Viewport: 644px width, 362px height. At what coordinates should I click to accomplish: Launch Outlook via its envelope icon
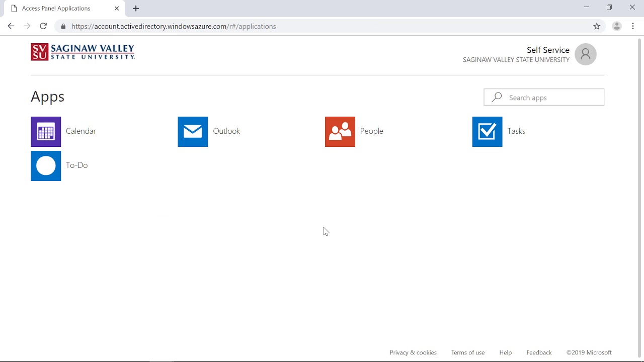(193, 132)
